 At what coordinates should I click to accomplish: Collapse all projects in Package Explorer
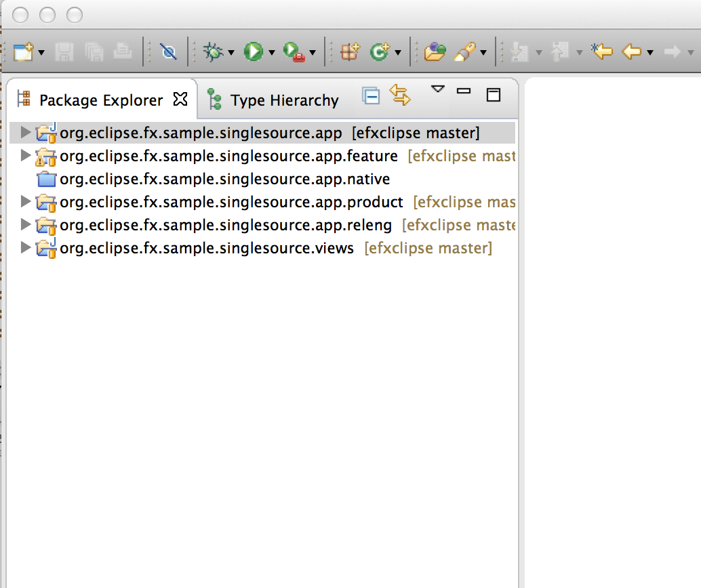pyautogui.click(x=371, y=96)
